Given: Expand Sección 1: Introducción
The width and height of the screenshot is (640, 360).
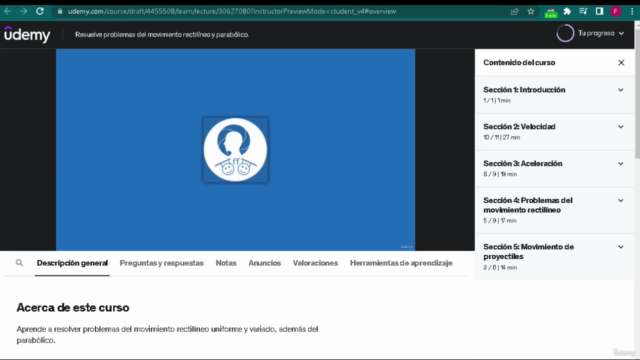Looking at the screenshot, I should [554, 95].
